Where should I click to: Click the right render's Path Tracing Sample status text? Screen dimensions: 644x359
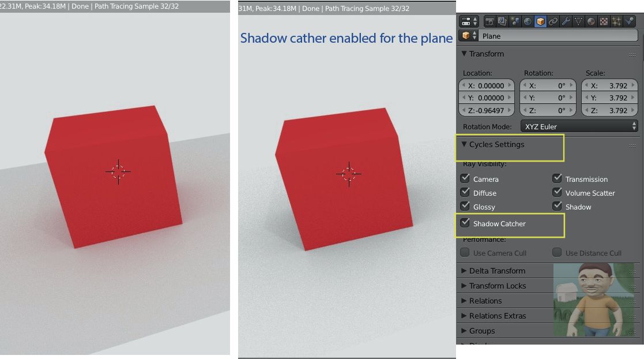coord(367,8)
